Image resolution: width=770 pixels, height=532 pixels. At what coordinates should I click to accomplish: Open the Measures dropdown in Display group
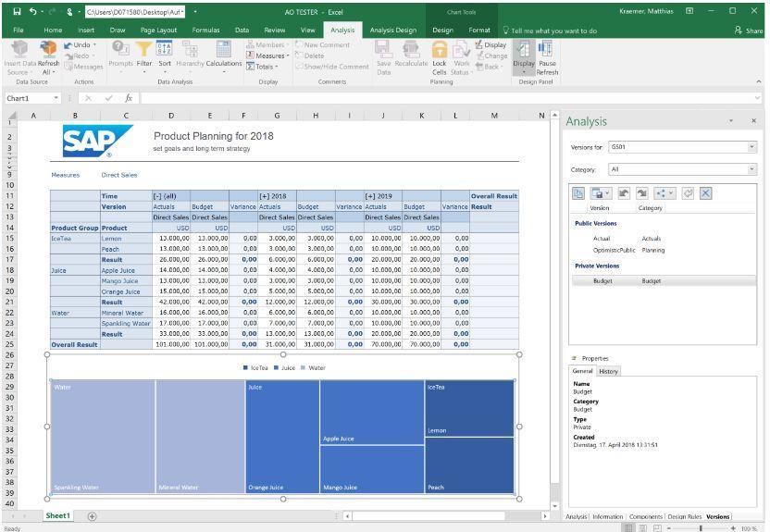[268, 56]
